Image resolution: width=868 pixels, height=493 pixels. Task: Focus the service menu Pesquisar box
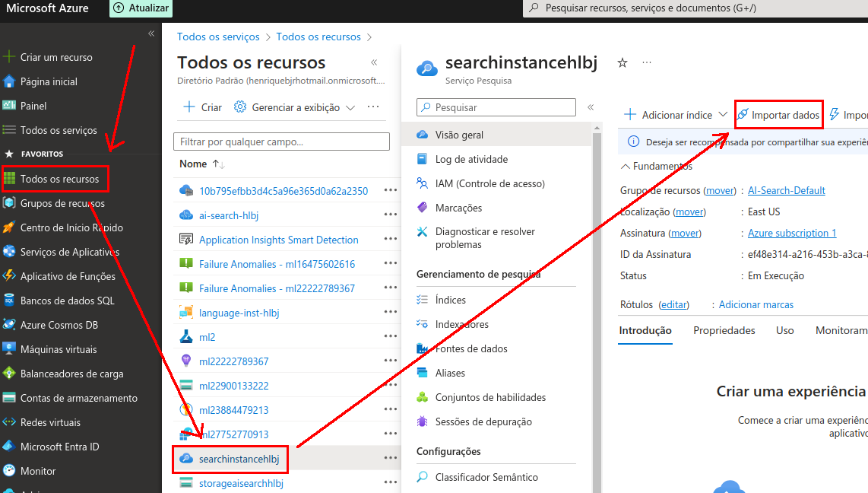[496, 107]
